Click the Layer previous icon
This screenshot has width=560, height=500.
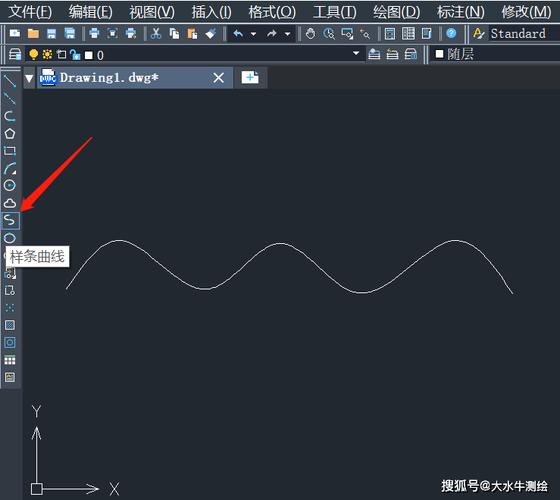(392, 54)
